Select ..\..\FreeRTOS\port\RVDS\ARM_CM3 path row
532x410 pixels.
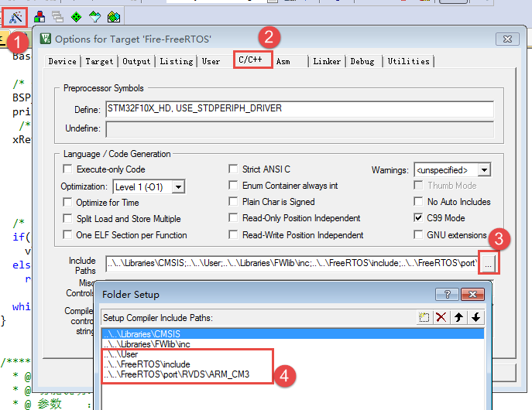[293, 374]
